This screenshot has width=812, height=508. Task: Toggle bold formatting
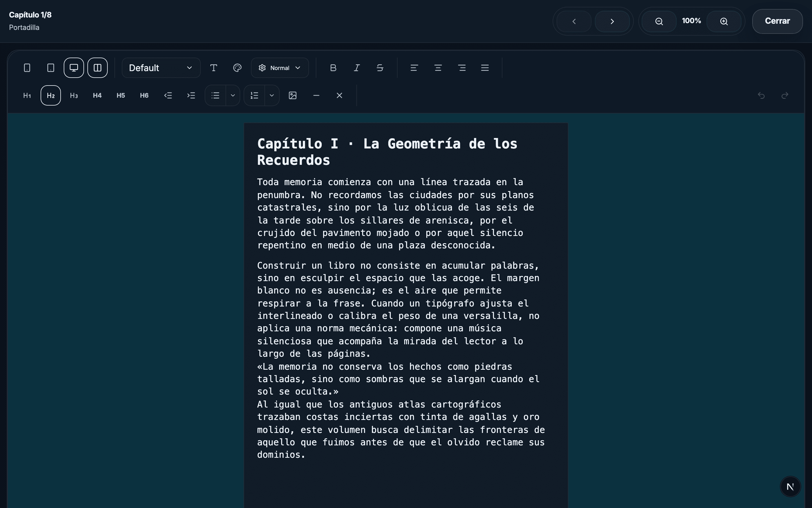pos(333,68)
